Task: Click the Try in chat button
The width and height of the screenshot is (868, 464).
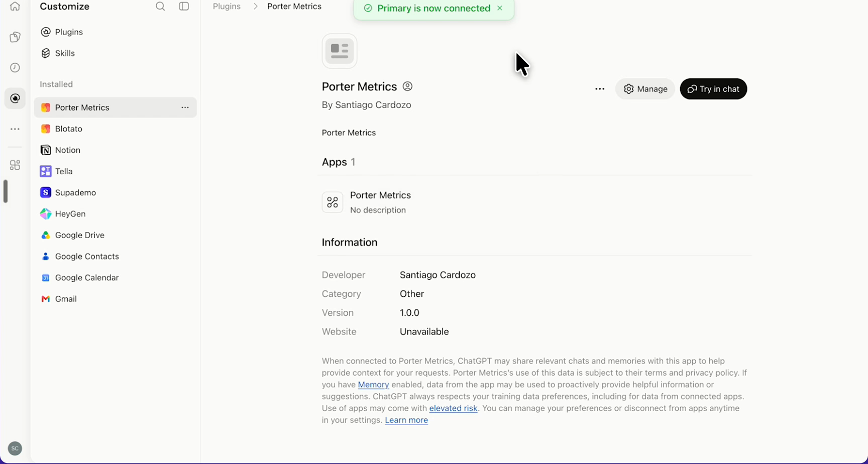Action: coord(713,89)
